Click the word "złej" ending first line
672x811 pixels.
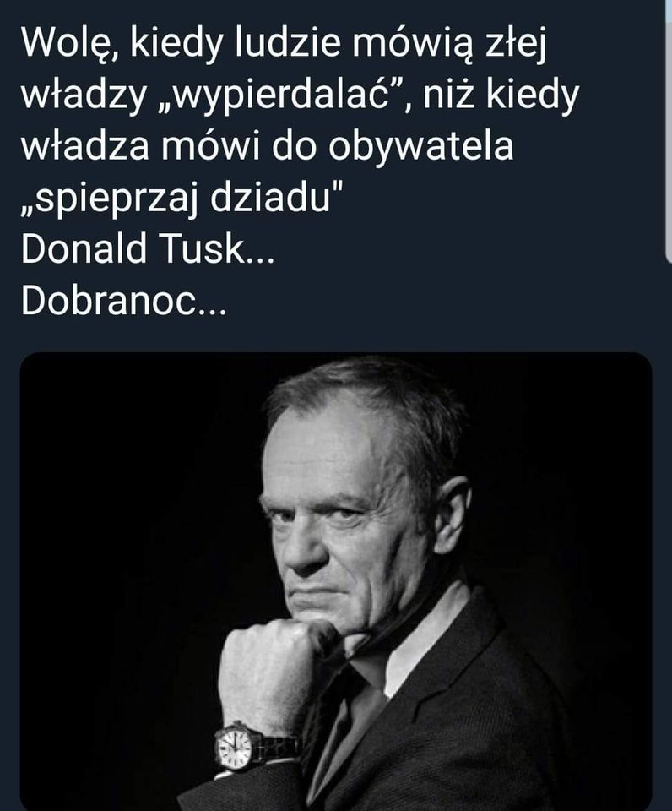tap(515, 43)
